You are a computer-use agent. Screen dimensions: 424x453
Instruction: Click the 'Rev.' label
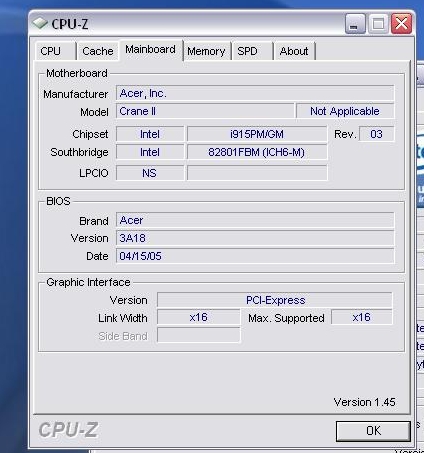coord(345,134)
